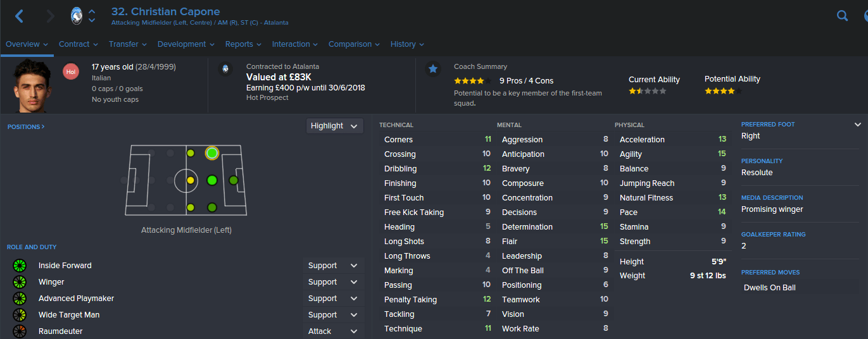Click the Atalanta club badge in header
Viewport: 868px width, 339px height.
click(x=77, y=16)
